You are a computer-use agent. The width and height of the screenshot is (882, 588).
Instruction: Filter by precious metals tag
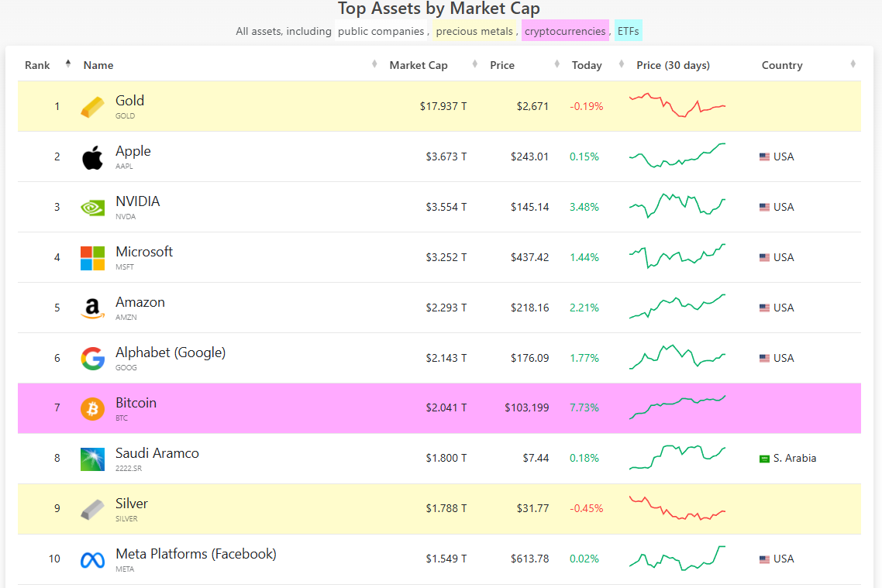click(x=474, y=31)
